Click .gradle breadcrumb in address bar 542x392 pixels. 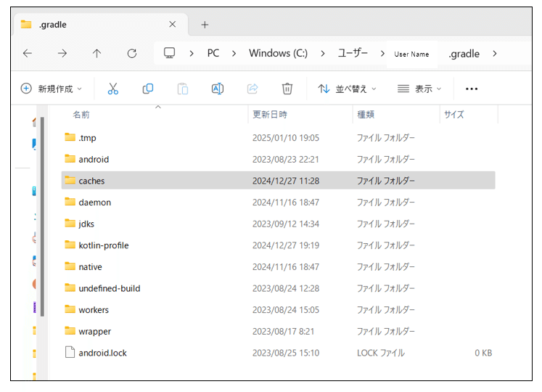464,54
